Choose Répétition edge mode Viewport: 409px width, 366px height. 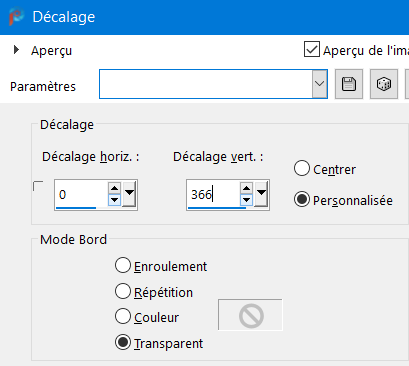click(123, 291)
